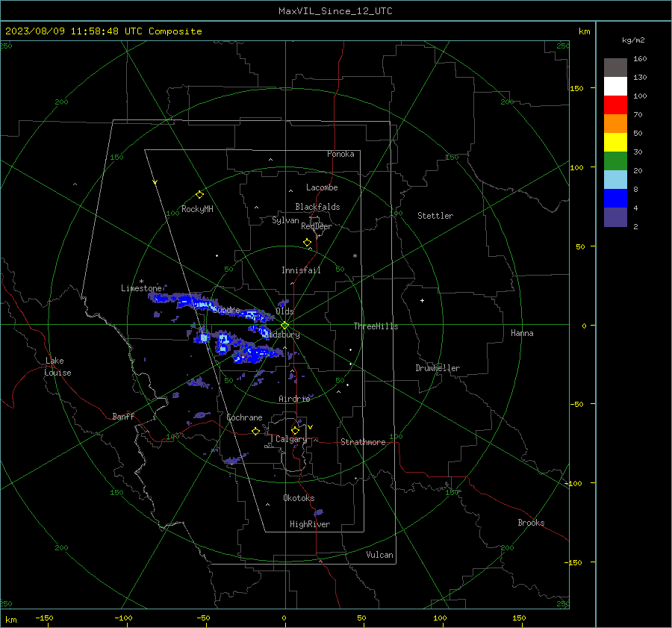The width and height of the screenshot is (672, 628).
Task: Click the 150 label on right axis
Action: point(577,88)
